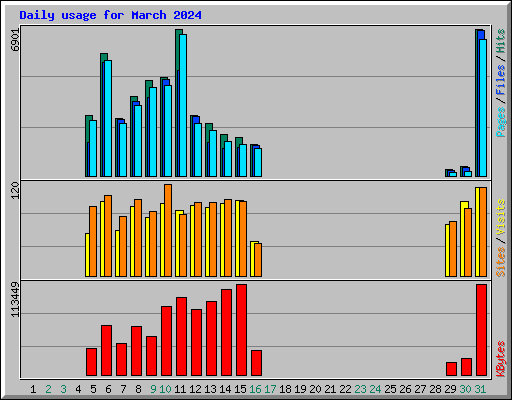Click day 20 on the x-axis
Image resolution: width=512 pixels, height=400 pixels.
315,389
